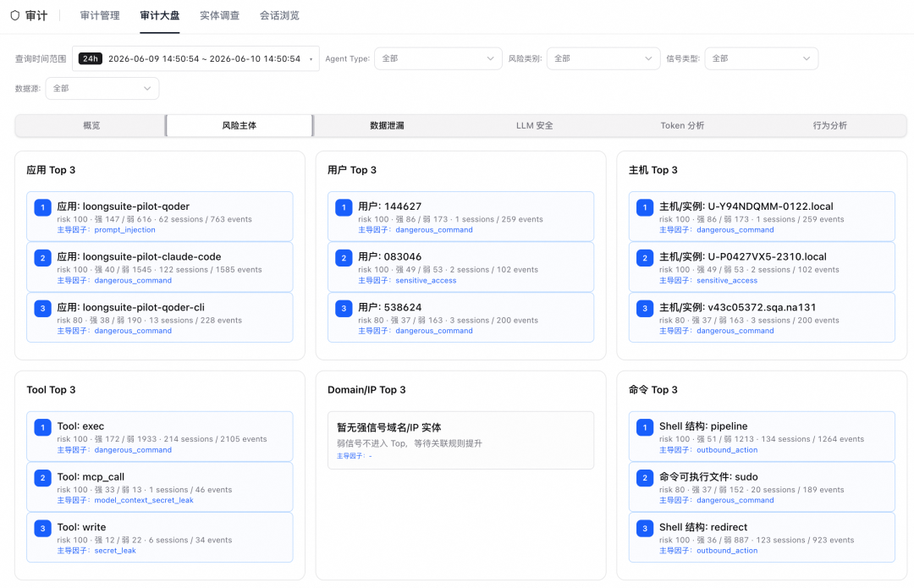Click sensitive_access factor link for user 083046

coord(426,281)
